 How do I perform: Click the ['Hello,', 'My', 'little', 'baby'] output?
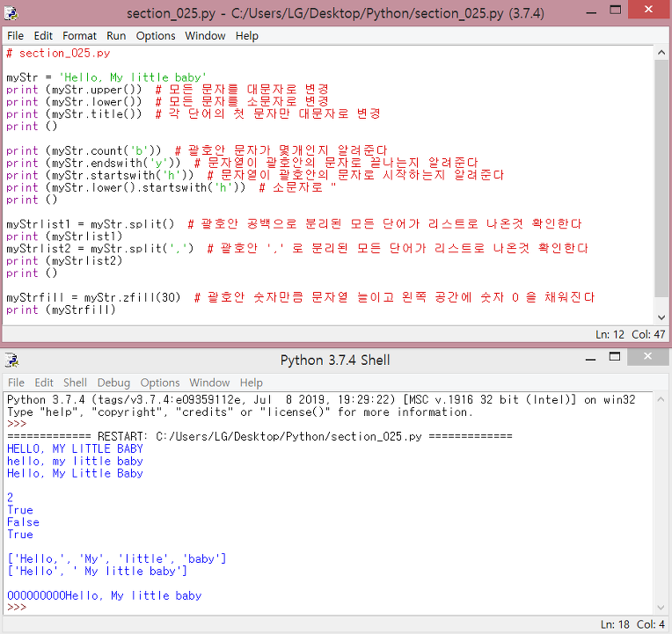point(117,559)
